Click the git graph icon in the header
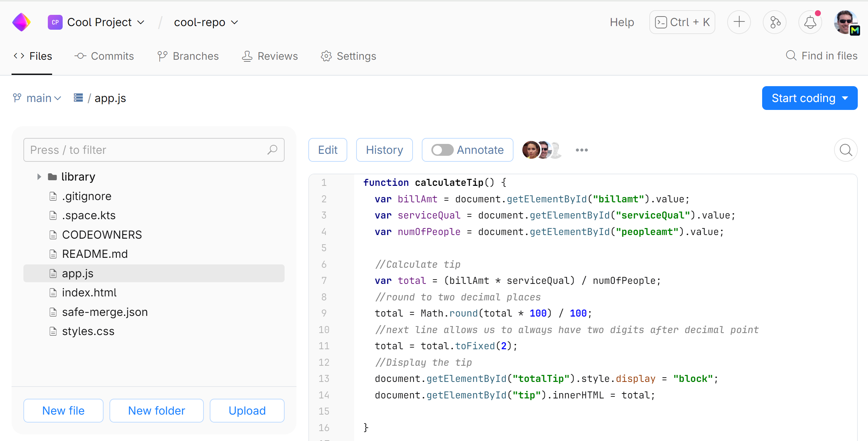Viewport: 868px width, 441px height. tap(774, 22)
